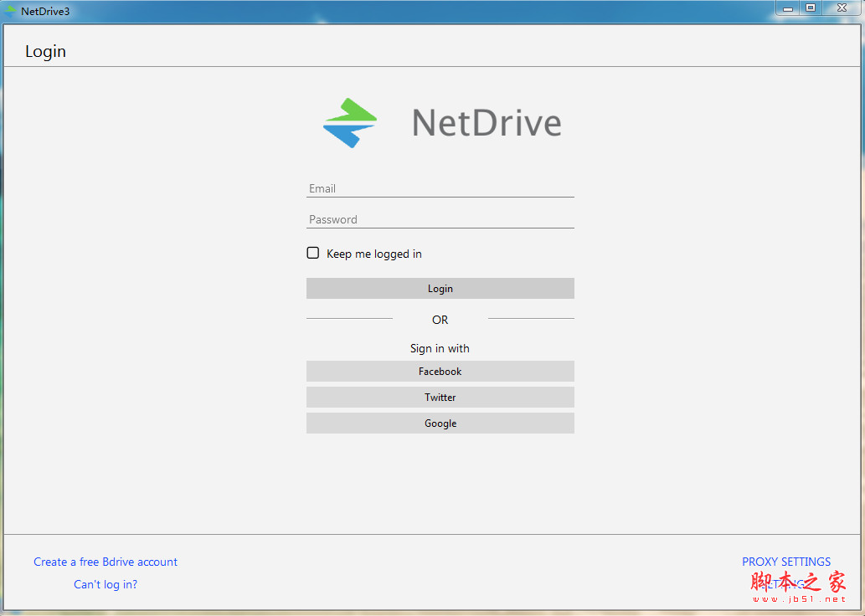Click the Login button
This screenshot has height=616, width=865.
[440, 289]
